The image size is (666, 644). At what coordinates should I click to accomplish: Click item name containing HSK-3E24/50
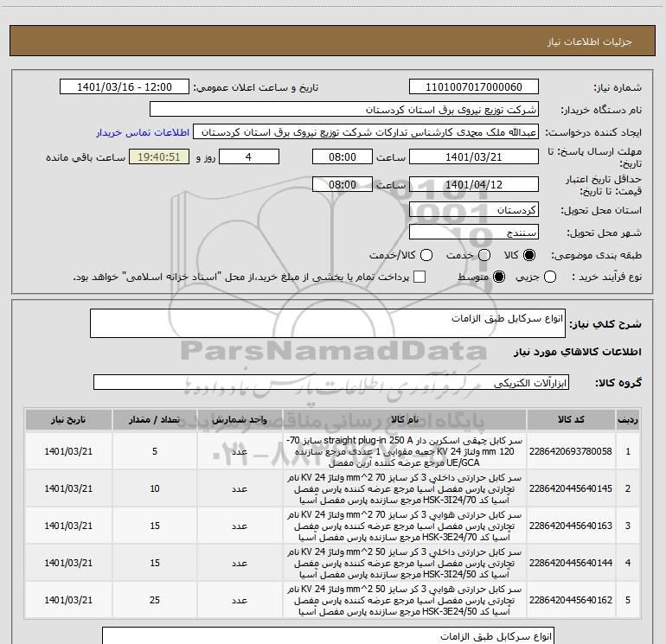coord(405,600)
